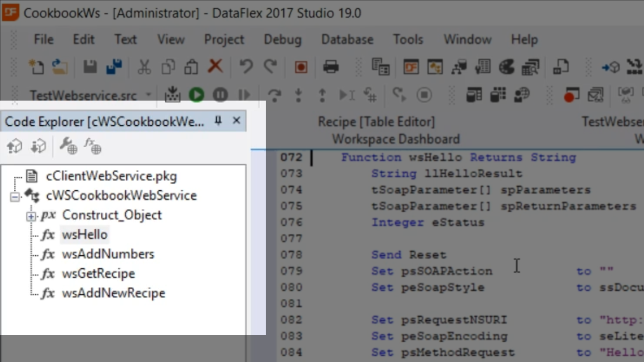Open the Debug menu
This screenshot has height=362, width=644.
(x=282, y=40)
